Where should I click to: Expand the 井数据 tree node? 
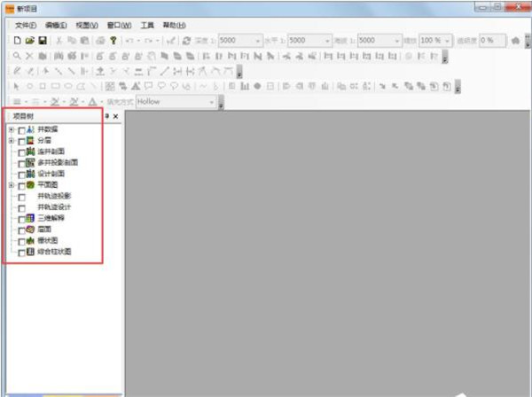pyautogui.click(x=12, y=130)
